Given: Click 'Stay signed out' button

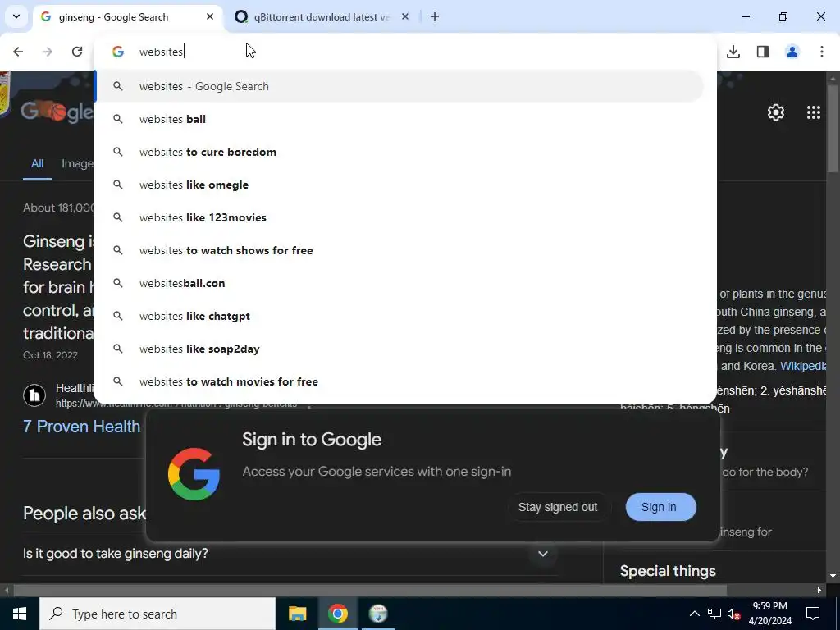Looking at the screenshot, I should (558, 507).
